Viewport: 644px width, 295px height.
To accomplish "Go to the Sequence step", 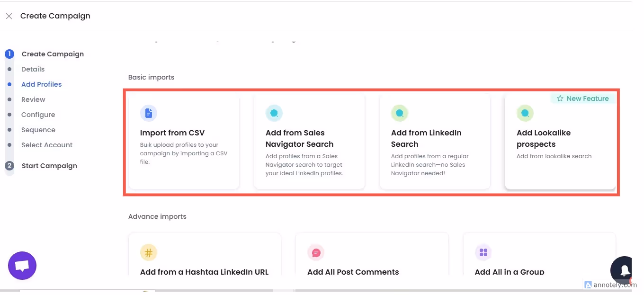I will pyautogui.click(x=38, y=130).
